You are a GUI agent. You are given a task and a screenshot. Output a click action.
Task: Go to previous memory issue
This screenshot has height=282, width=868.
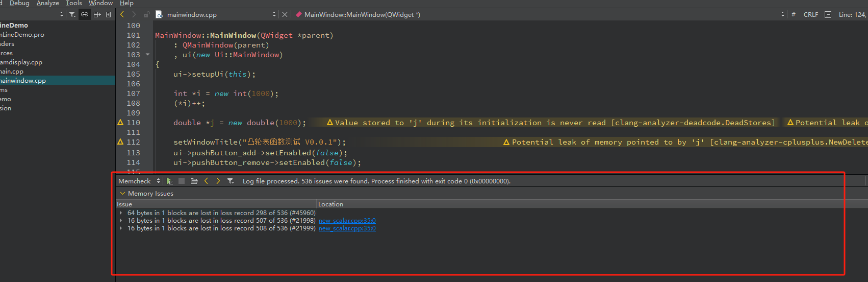point(206,181)
